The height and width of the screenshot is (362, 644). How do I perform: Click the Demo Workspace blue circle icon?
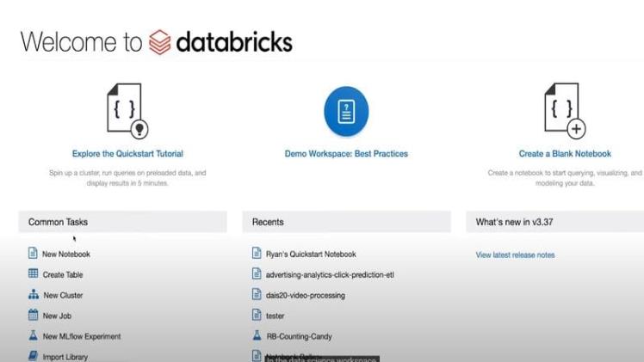click(x=346, y=111)
